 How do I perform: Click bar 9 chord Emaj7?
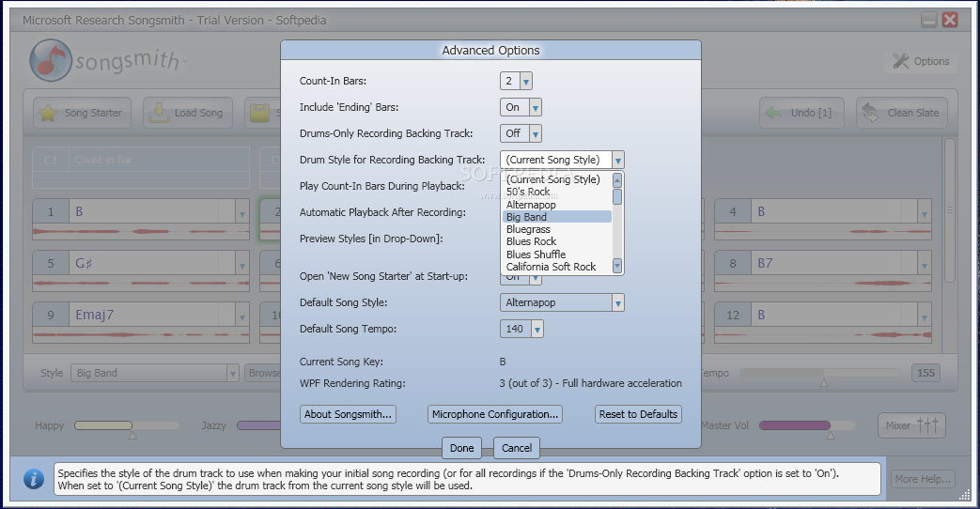[x=94, y=315]
